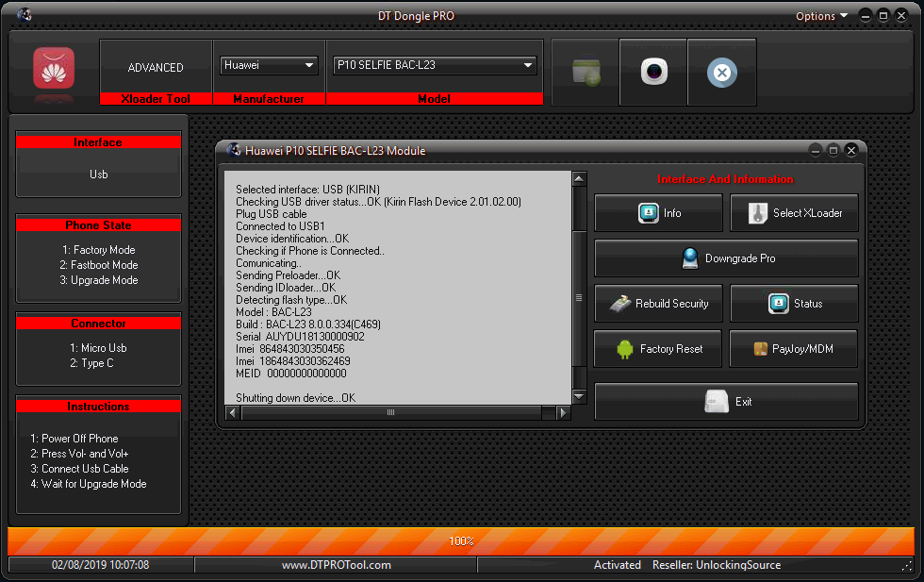
Task: Click the DT Dongle PRO title bar app icon
Action: pyautogui.click(x=25, y=15)
